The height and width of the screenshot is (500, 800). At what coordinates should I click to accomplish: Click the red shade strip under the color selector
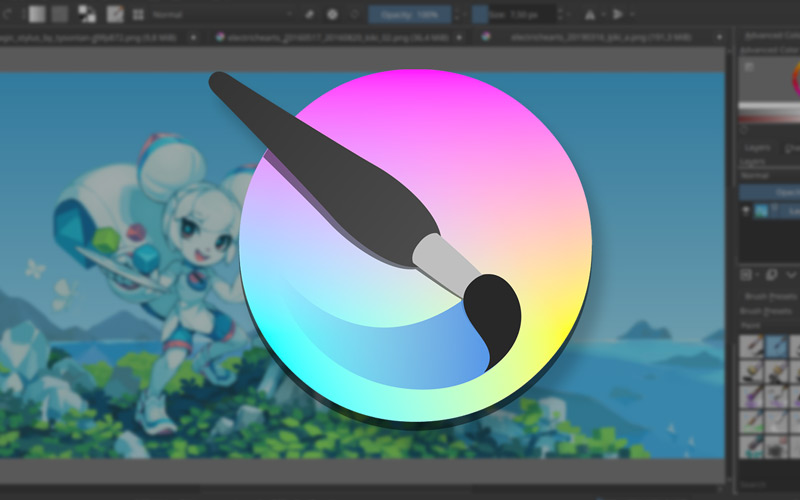(x=769, y=118)
